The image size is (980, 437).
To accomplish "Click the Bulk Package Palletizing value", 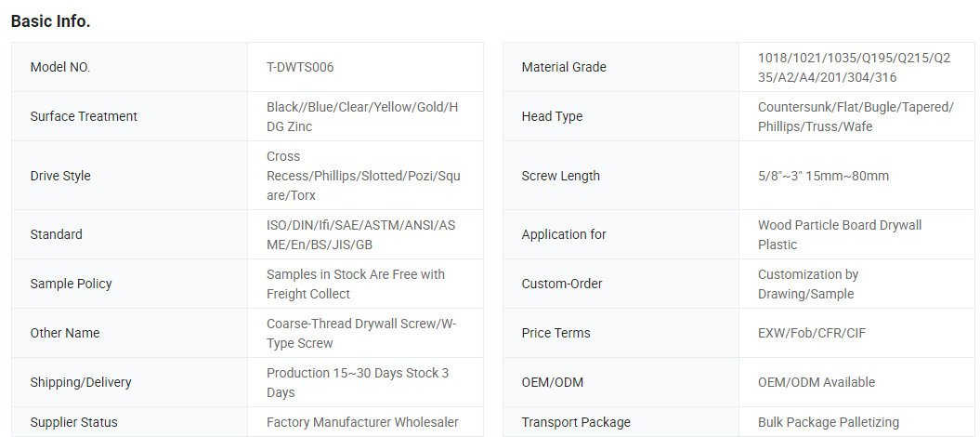I will (x=829, y=422).
